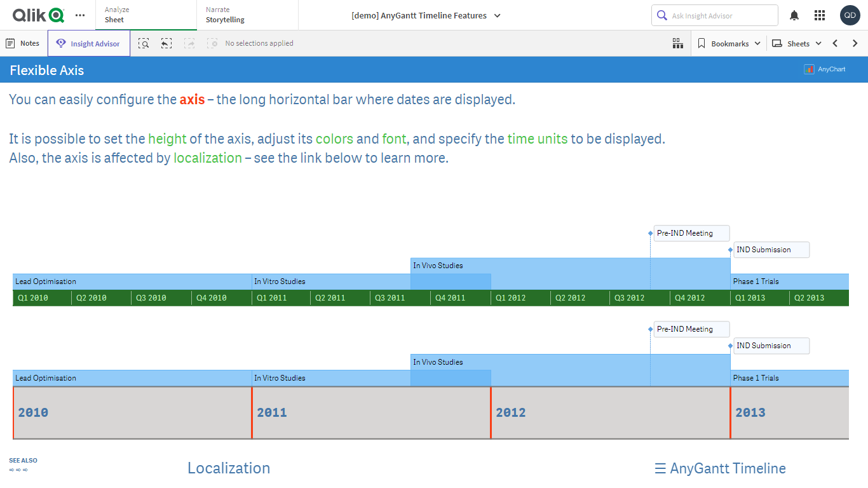Click step forward in selections icon
This screenshot has height=488, width=868.
189,43
